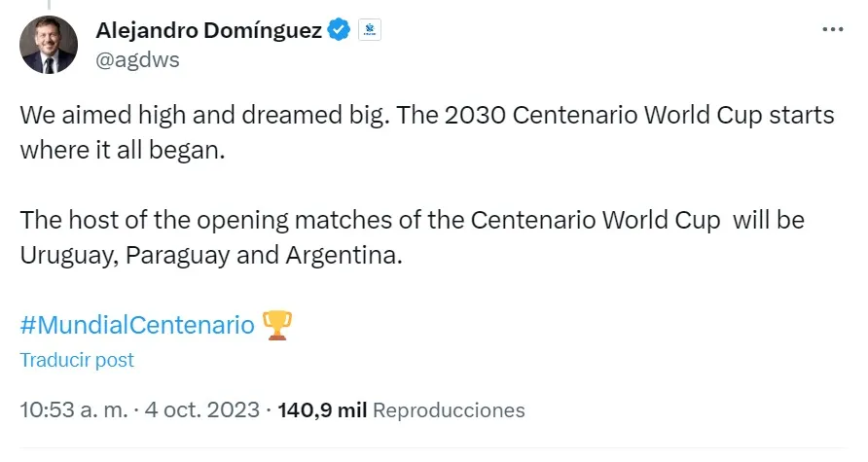Click the trophy emoji after the hashtag
868x462 pixels.
coord(277,324)
